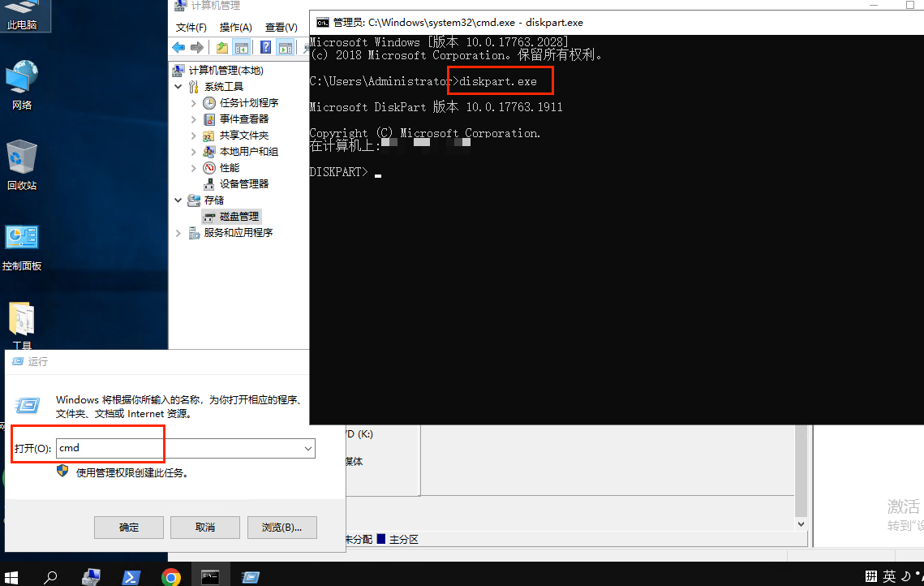Open the 操作(A) menu

coord(235,28)
